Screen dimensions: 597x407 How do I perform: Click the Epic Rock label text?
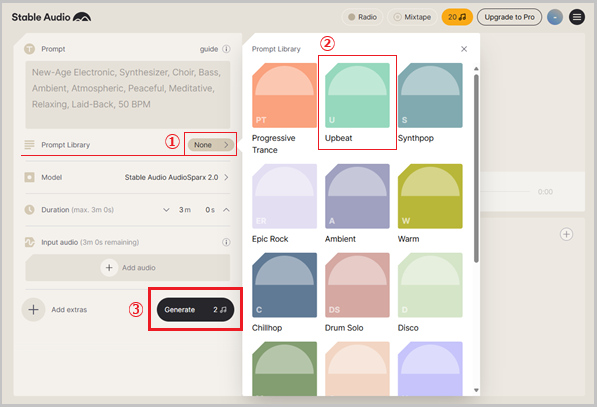click(x=270, y=239)
